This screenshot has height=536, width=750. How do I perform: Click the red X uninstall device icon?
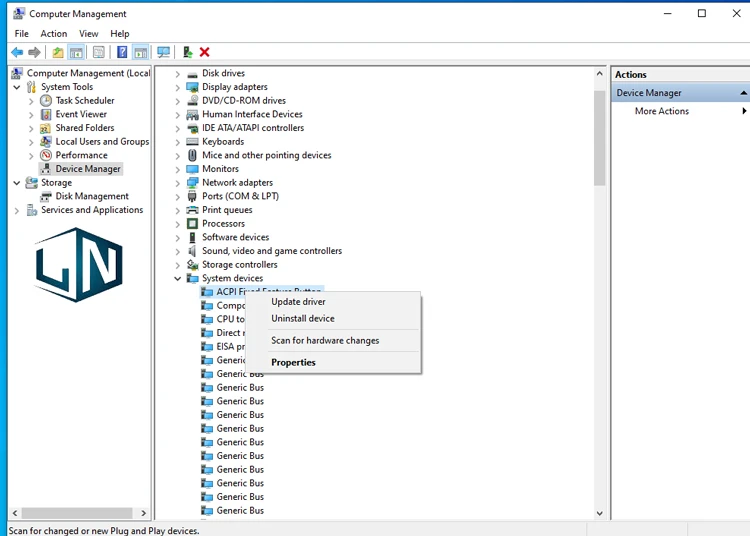205,52
